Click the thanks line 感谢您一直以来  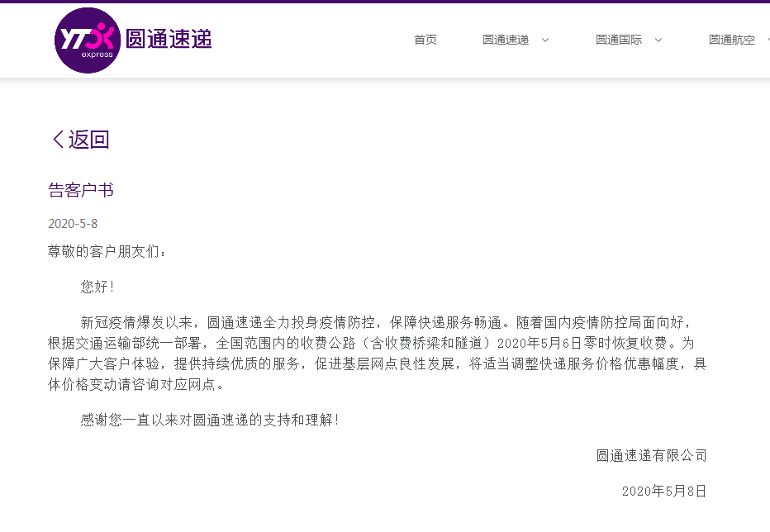(210, 420)
